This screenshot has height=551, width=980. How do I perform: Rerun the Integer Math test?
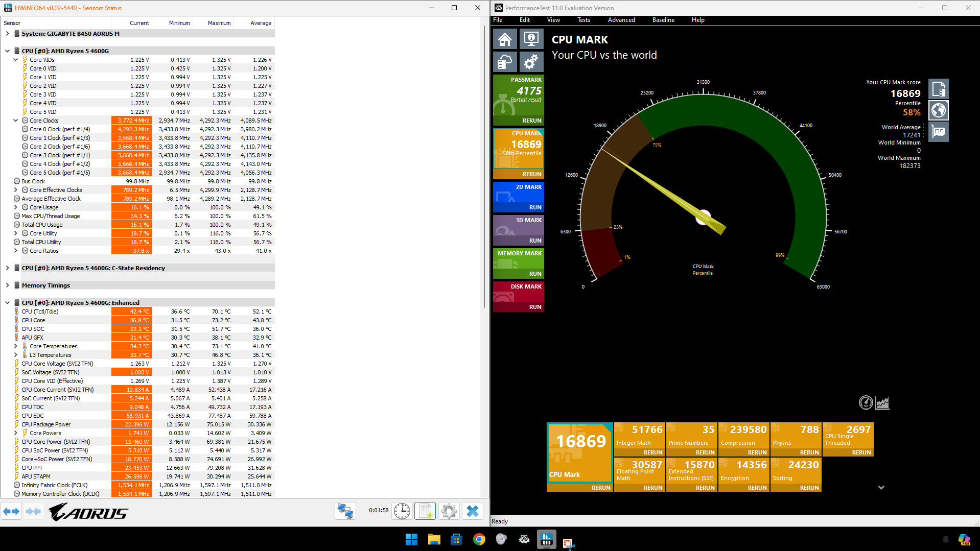[653, 453]
